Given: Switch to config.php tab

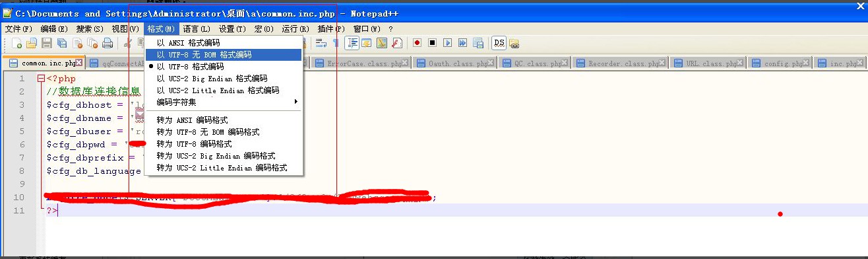Looking at the screenshot, I should (x=780, y=63).
